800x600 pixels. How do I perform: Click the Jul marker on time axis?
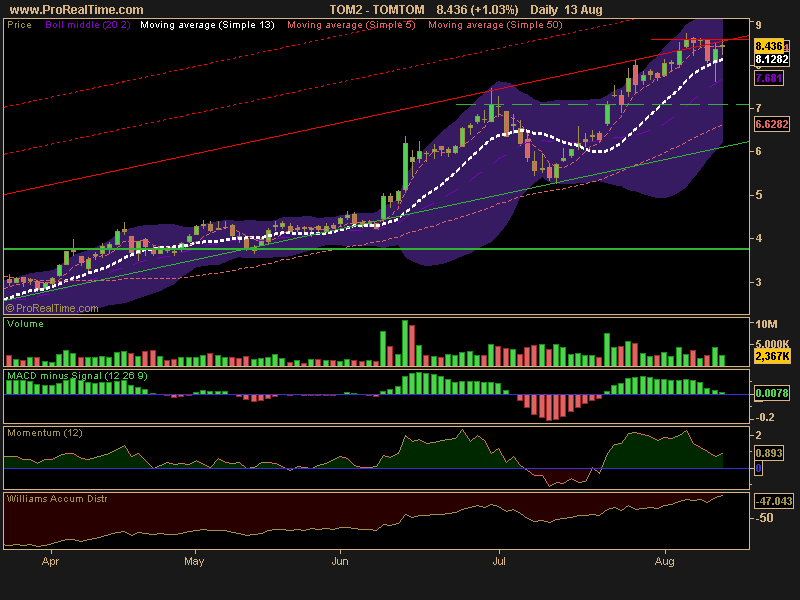(499, 561)
